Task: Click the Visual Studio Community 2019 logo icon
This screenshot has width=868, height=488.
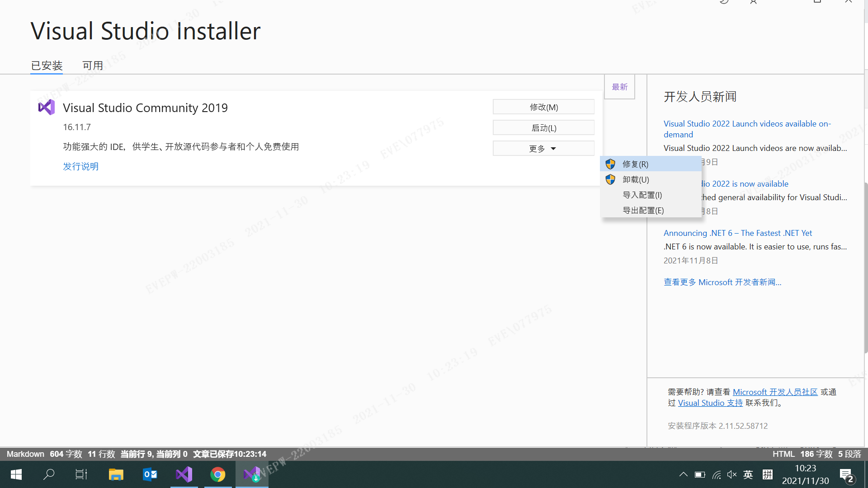Action: point(47,108)
